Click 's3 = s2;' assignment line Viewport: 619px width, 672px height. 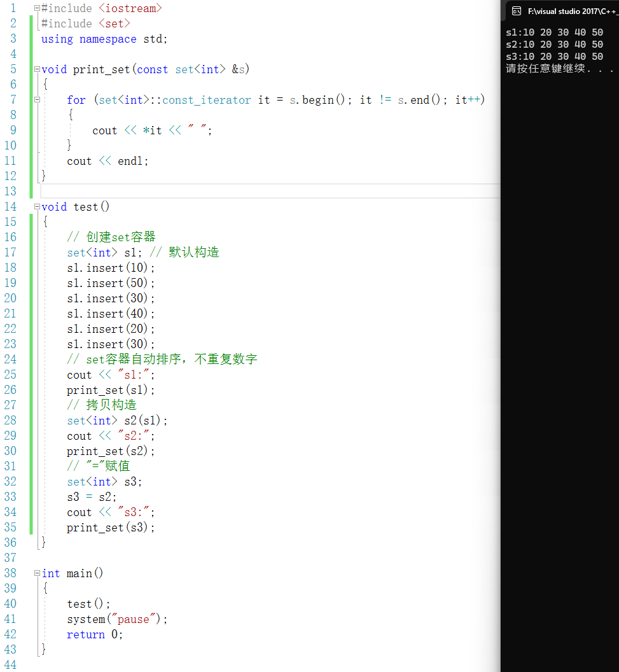click(x=92, y=497)
